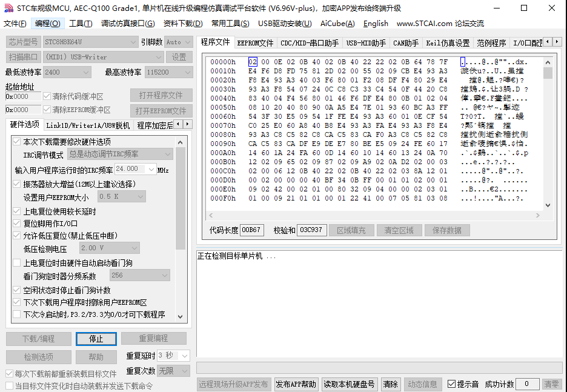Viewport: 567px width, 392px height.
Task: Open IRC调节模式 dropdown
Action: (120, 154)
